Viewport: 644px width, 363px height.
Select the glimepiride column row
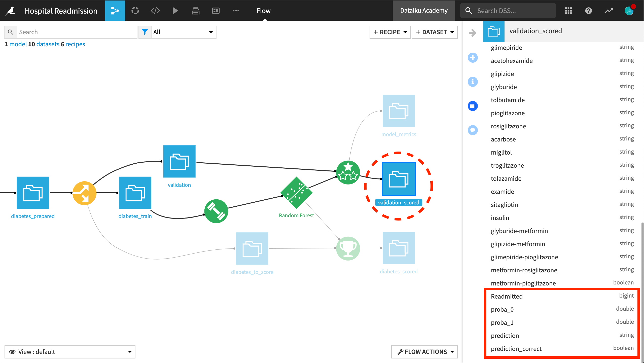562,48
